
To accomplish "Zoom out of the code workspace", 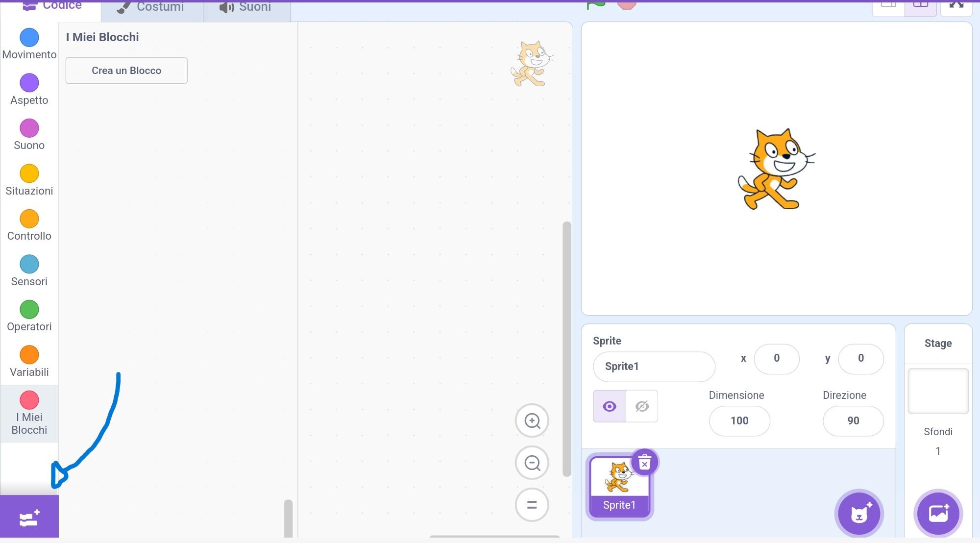I will pyautogui.click(x=532, y=463).
